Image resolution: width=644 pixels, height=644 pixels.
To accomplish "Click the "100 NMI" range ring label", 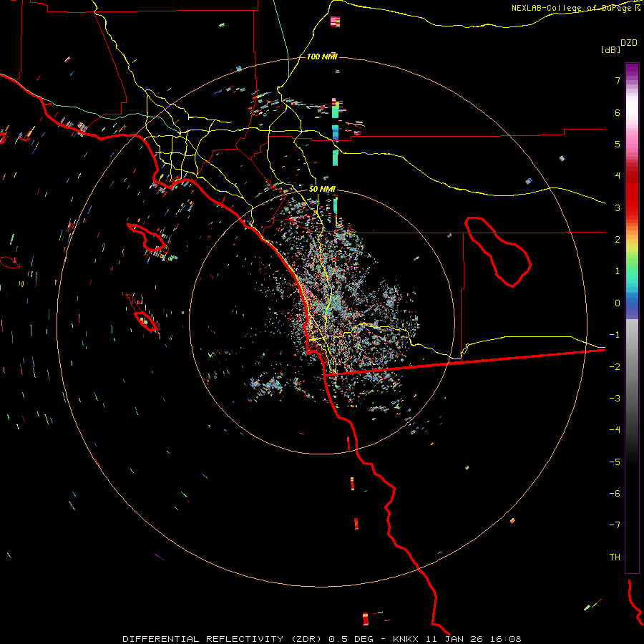I will (x=321, y=57).
